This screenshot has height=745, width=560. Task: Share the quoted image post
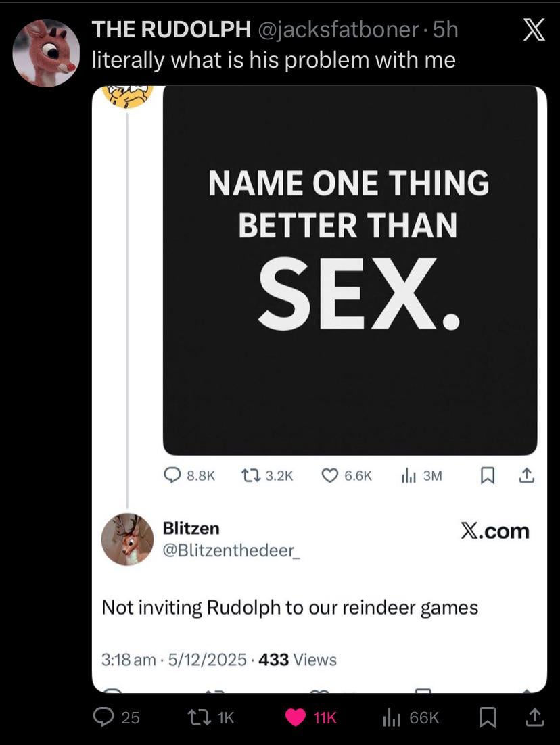click(526, 475)
